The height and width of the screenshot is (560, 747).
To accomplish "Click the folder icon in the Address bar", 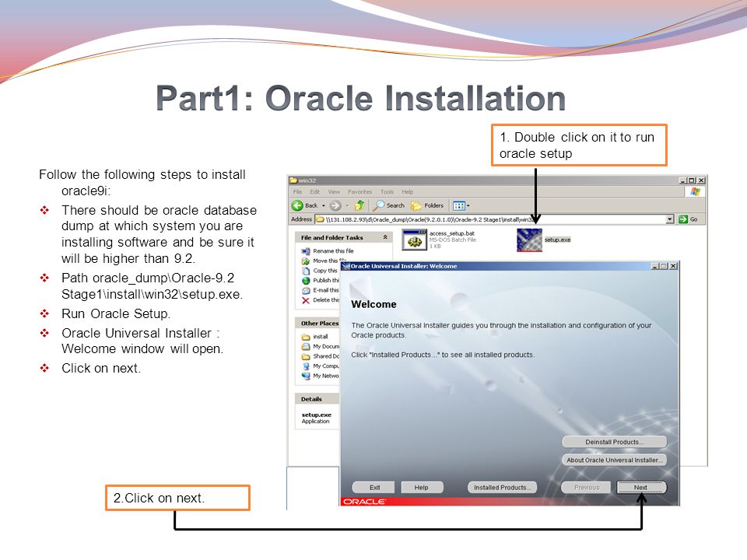I will (320, 219).
